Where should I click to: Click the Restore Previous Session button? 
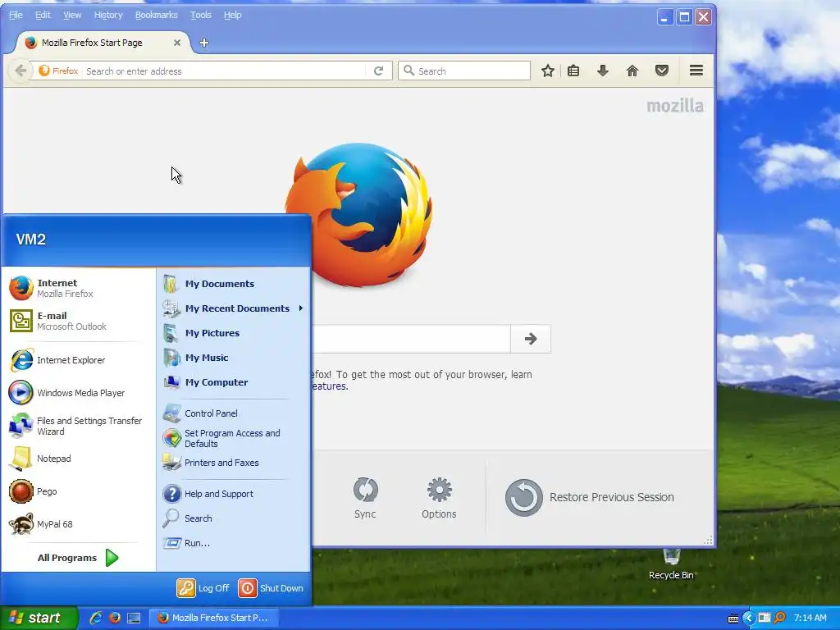(589, 498)
